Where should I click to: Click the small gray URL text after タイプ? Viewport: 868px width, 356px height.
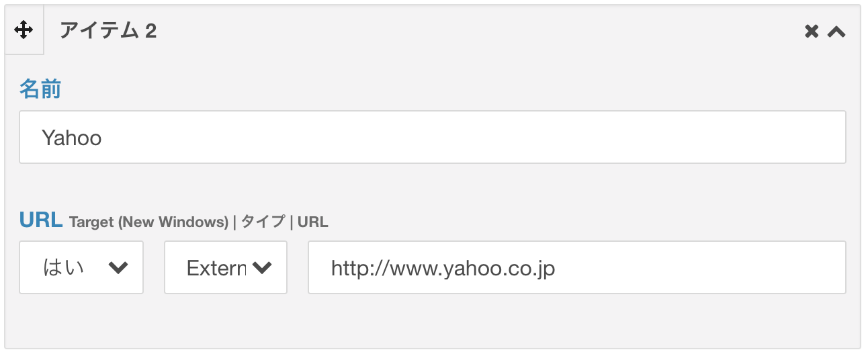tap(313, 222)
